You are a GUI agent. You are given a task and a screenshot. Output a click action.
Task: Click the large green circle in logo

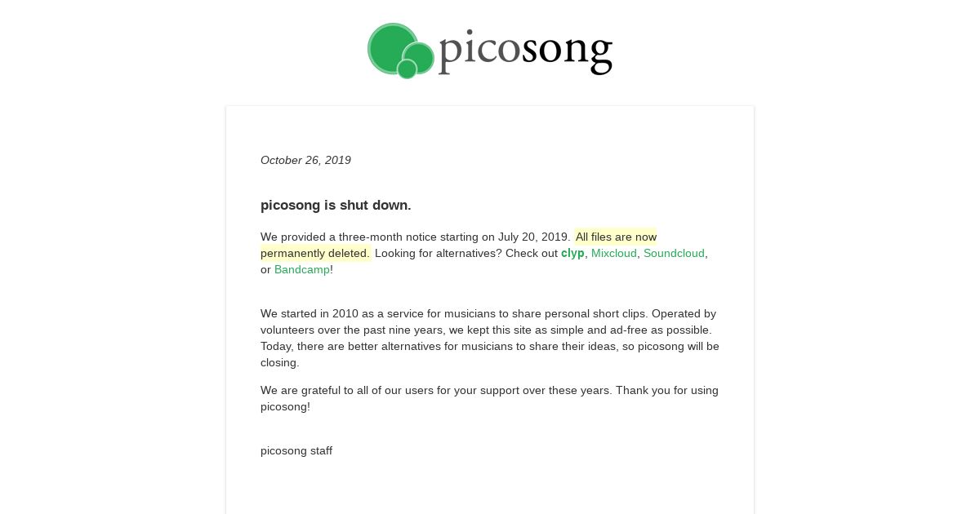coord(394,48)
